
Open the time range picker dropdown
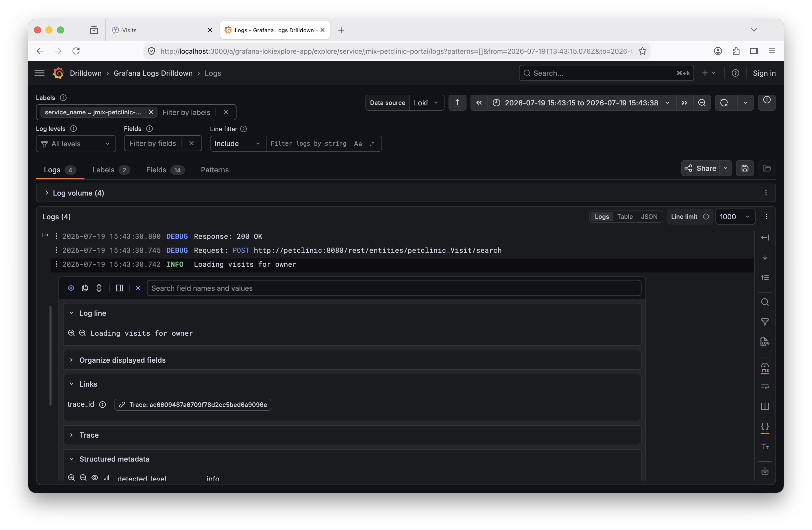[x=581, y=103]
